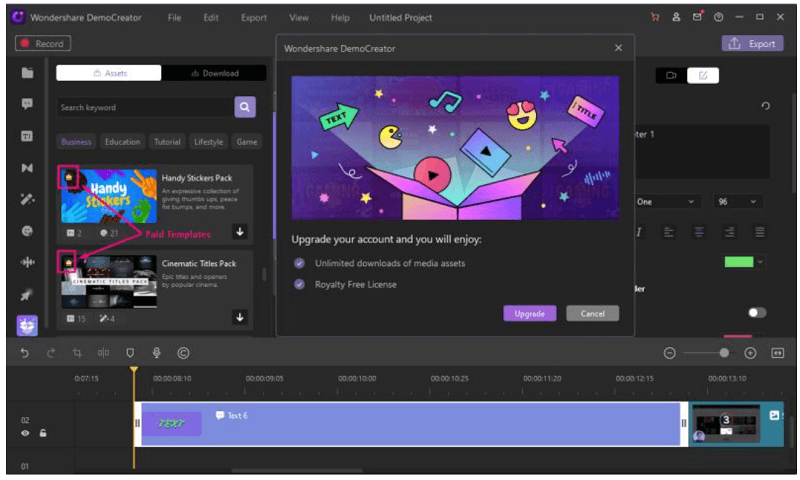800x480 pixels.
Task: Open the View menu
Action: [x=299, y=17]
